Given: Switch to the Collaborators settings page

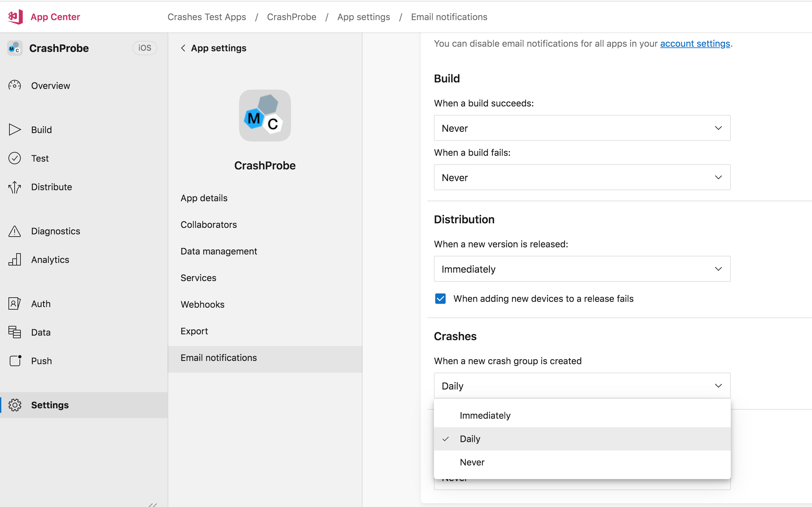Looking at the screenshot, I should (209, 224).
